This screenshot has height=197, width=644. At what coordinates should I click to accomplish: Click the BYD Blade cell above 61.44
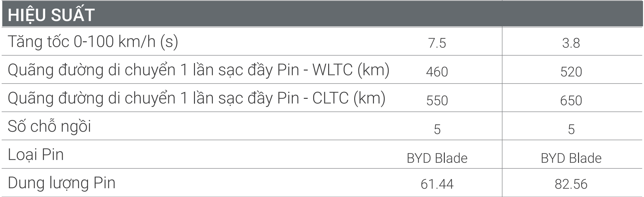click(x=437, y=158)
